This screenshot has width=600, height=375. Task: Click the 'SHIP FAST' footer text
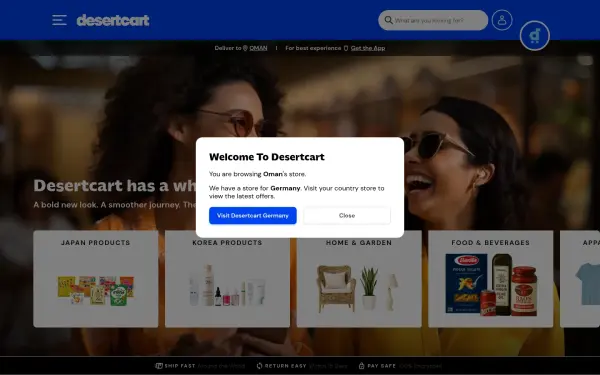(x=180, y=366)
